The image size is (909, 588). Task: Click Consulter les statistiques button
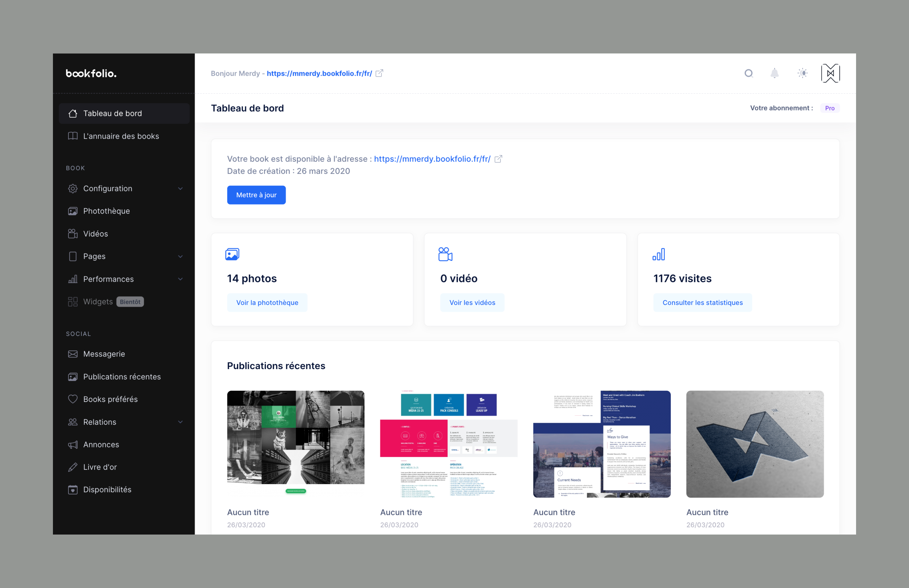point(702,303)
